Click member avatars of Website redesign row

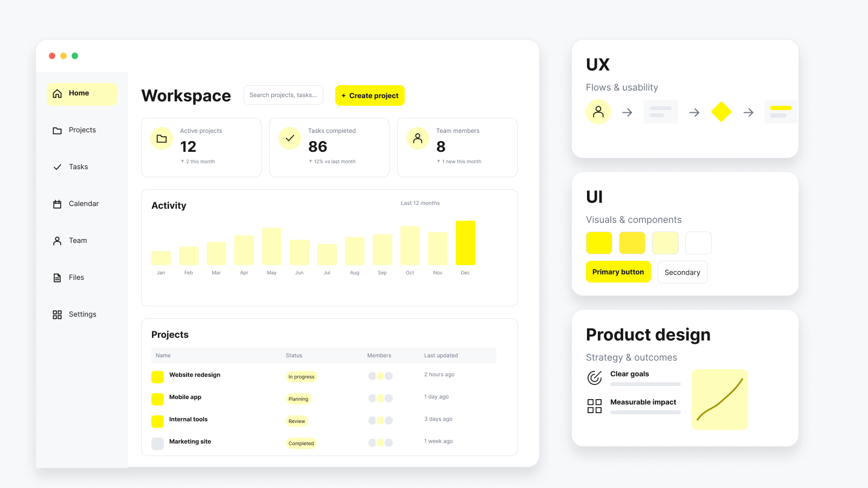(x=380, y=376)
